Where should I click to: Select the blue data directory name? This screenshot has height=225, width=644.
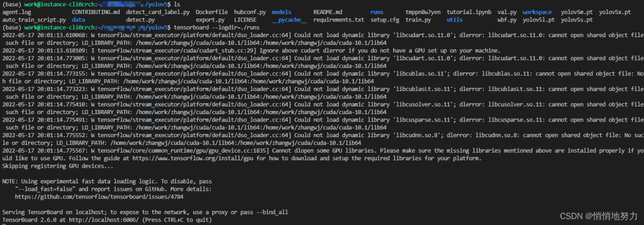click(78, 20)
